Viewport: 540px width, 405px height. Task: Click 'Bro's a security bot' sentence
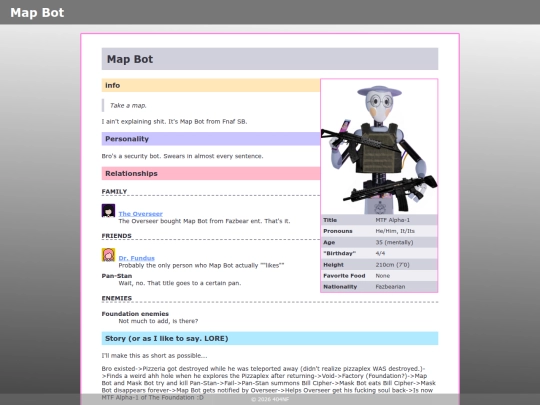point(182,156)
